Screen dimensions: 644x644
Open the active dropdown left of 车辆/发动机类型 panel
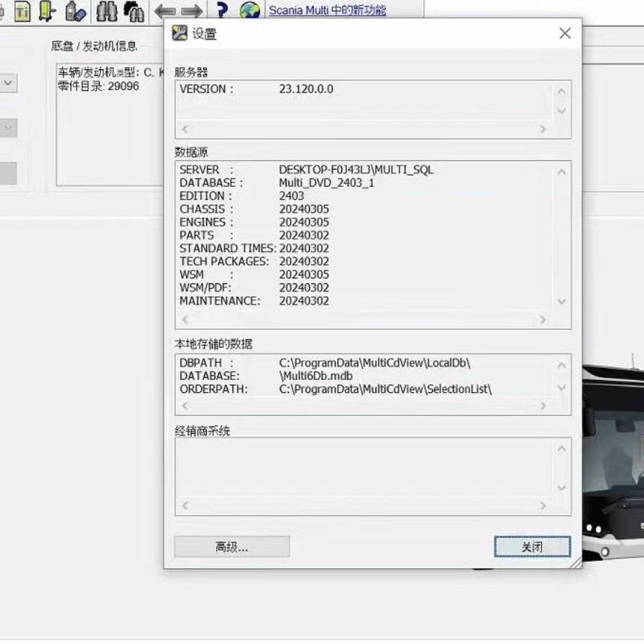point(8,84)
